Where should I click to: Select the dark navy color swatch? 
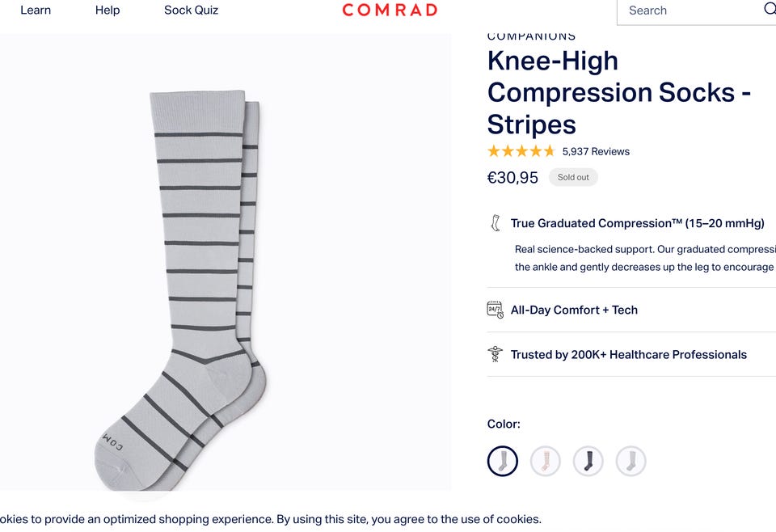click(x=588, y=461)
